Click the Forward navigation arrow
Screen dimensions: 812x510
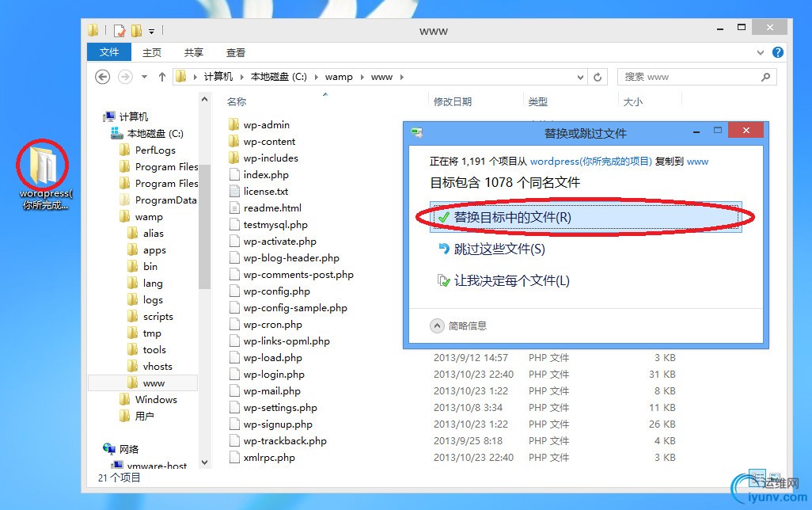tap(125, 77)
